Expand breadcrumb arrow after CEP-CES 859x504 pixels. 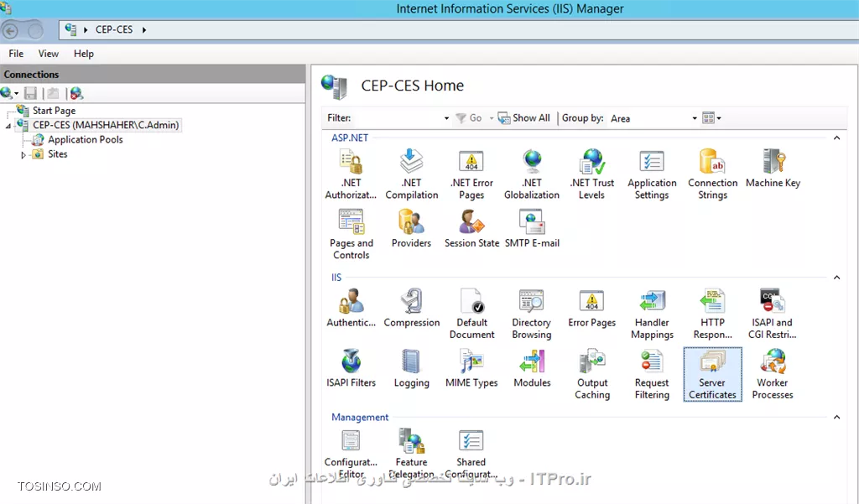(144, 29)
